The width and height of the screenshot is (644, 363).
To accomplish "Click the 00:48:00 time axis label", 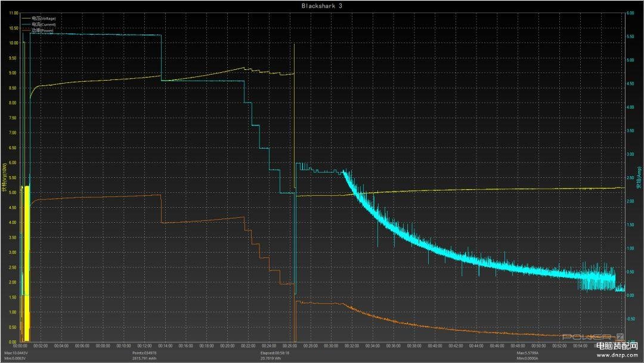I will (x=518, y=346).
